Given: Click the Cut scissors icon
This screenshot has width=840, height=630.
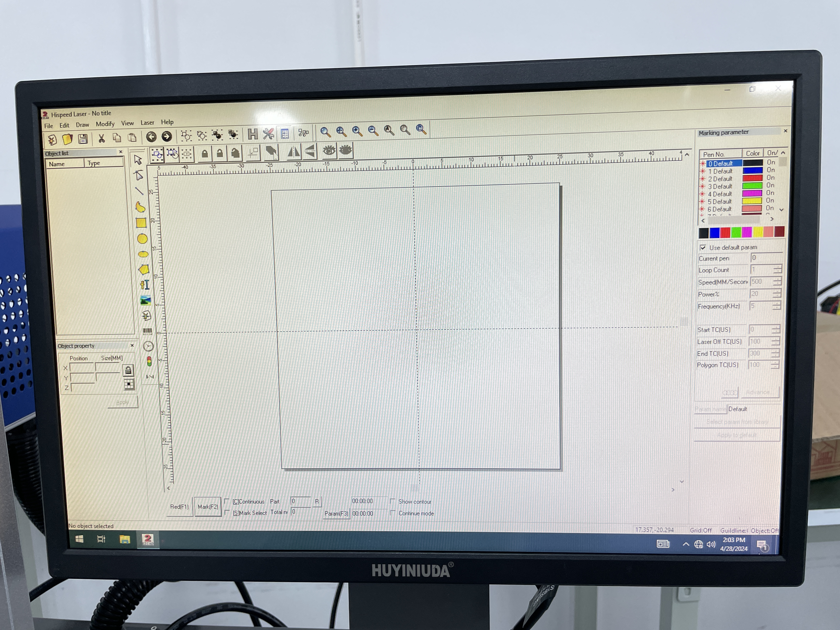Looking at the screenshot, I should coord(101,139).
